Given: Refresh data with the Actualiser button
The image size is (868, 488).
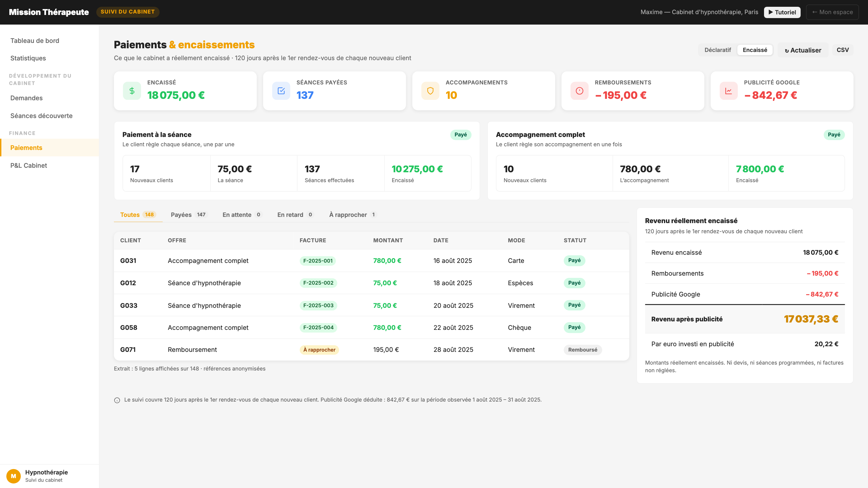Looking at the screenshot, I should point(803,50).
